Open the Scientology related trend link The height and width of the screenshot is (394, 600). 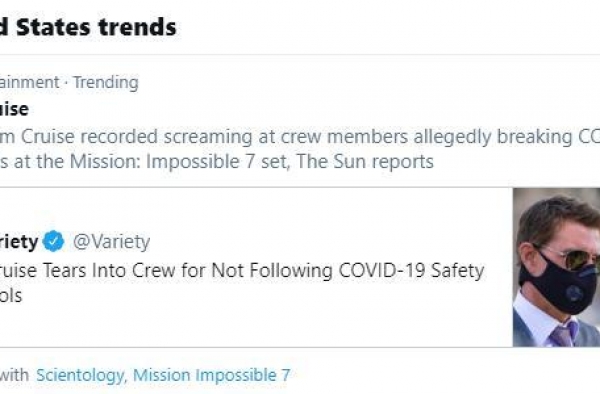click(80, 375)
